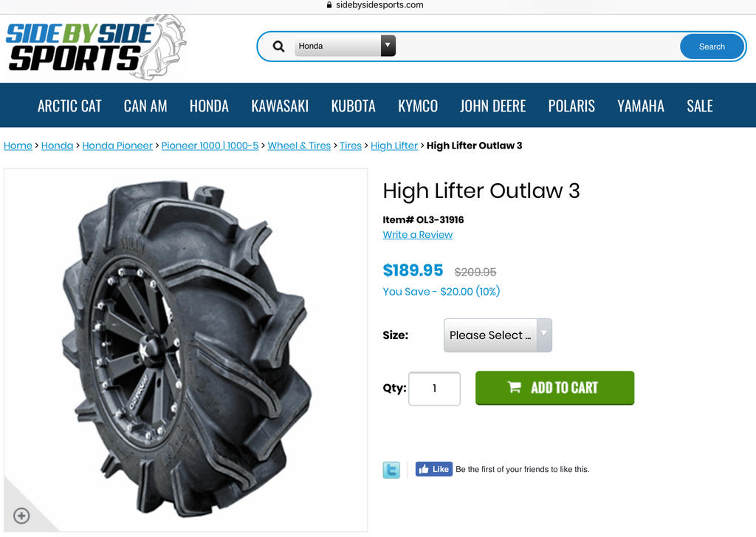756x537 pixels.
Task: Go to the Sale menu item
Action: point(700,106)
